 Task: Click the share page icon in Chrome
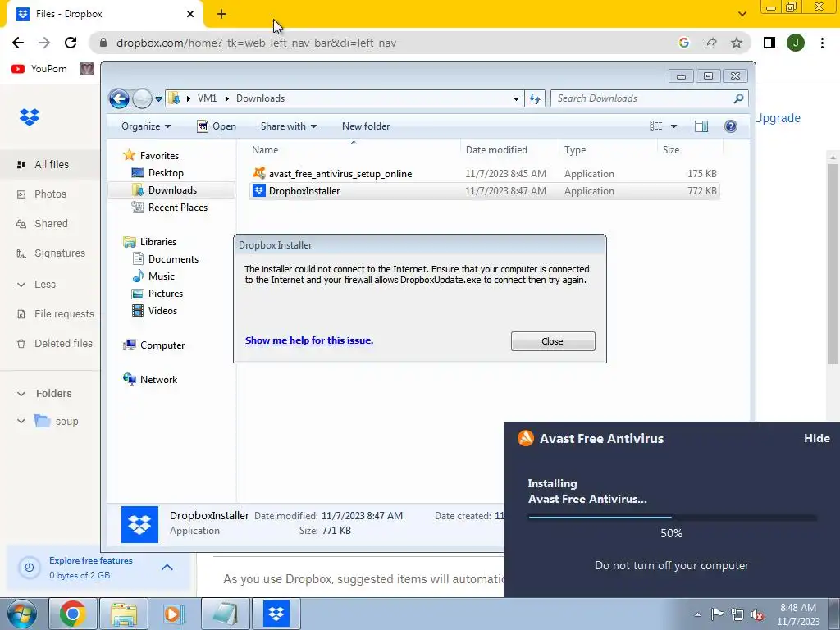point(710,43)
